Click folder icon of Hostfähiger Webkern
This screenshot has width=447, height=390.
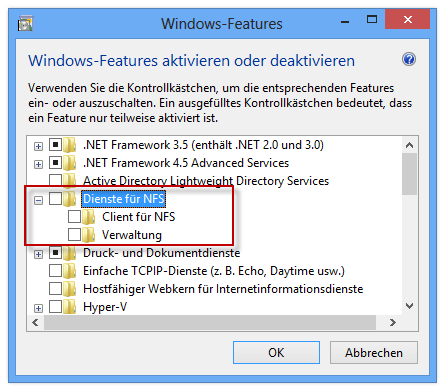pos(70,289)
